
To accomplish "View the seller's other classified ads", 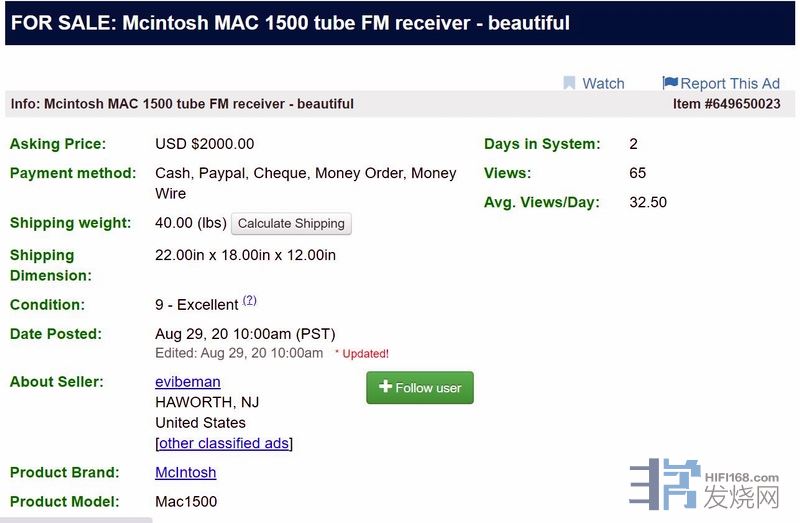I will 224,443.
